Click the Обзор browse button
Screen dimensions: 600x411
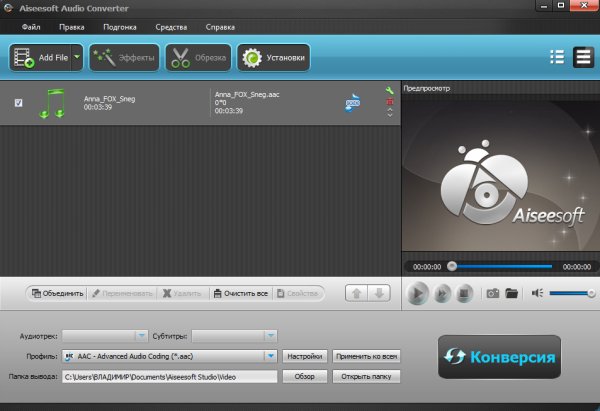(x=305, y=377)
